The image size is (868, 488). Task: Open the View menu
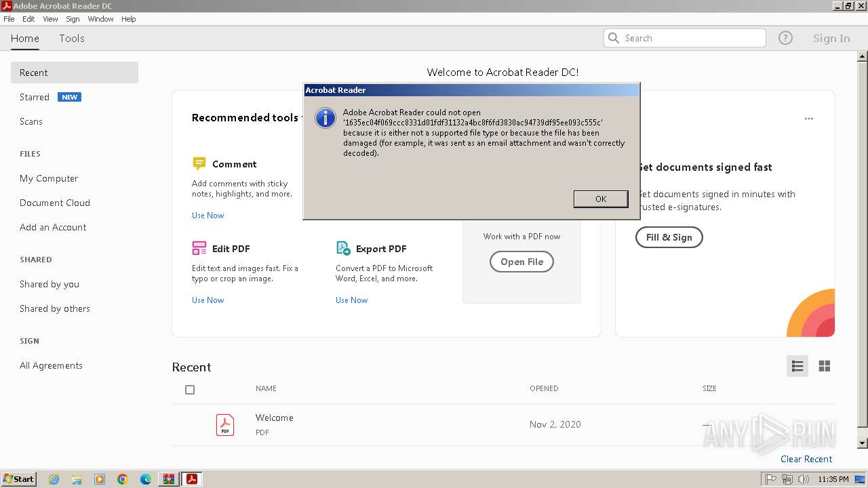pos(51,19)
